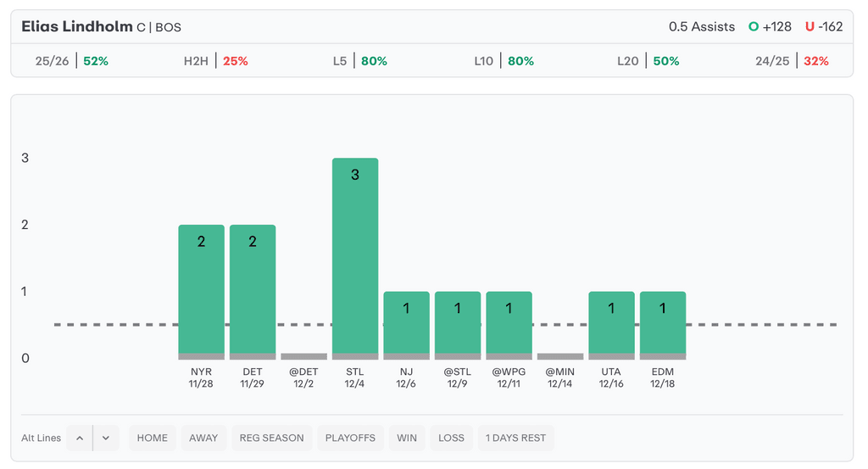Filter games by LOSS

tap(451, 438)
